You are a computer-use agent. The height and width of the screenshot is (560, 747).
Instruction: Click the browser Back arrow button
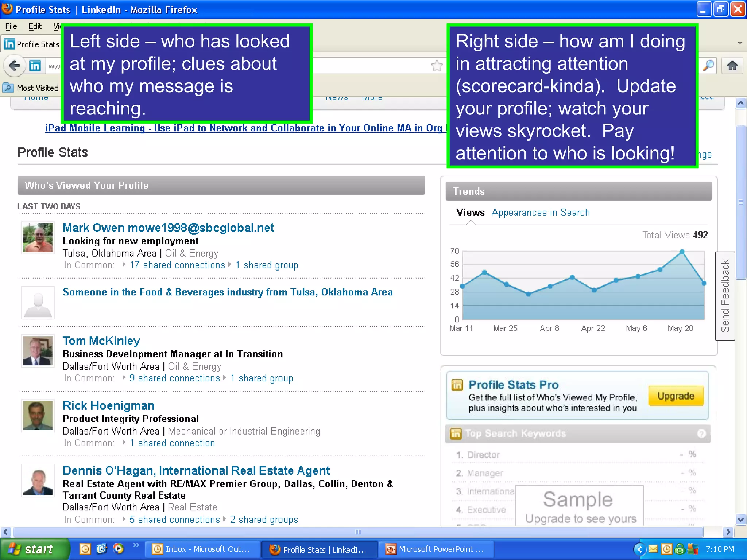coord(15,66)
